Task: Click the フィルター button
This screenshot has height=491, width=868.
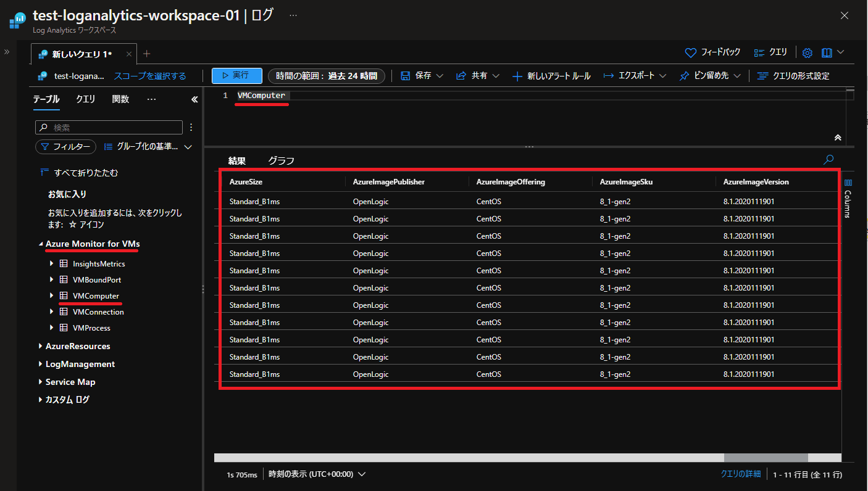Action: (x=65, y=147)
